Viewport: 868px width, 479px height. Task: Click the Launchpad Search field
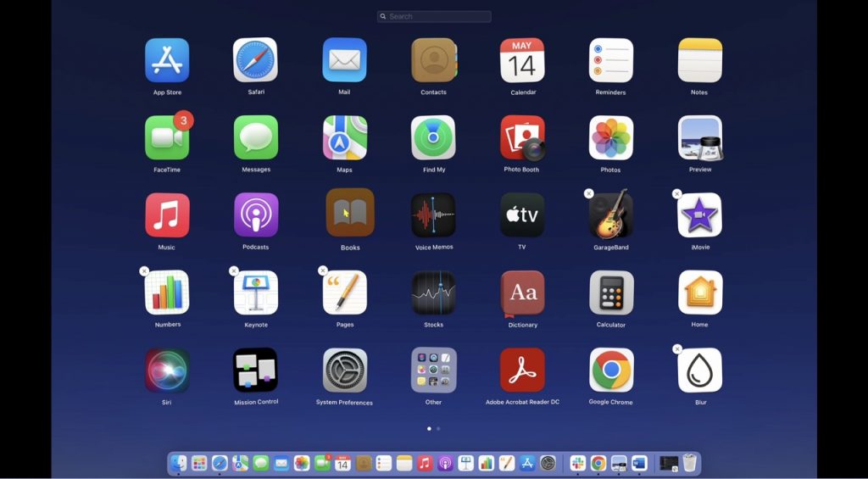[434, 16]
